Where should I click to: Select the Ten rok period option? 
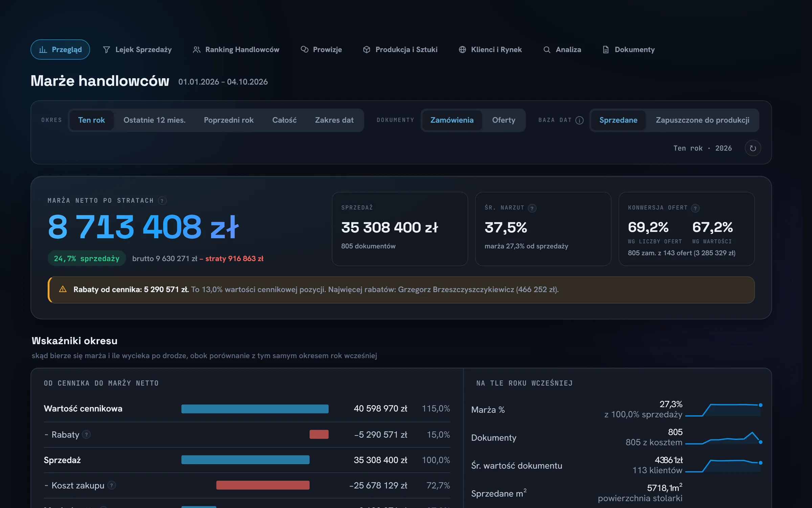tap(91, 120)
